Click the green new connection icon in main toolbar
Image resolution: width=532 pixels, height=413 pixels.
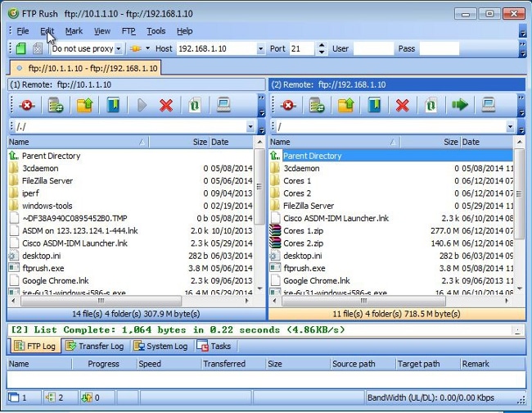coord(21,48)
